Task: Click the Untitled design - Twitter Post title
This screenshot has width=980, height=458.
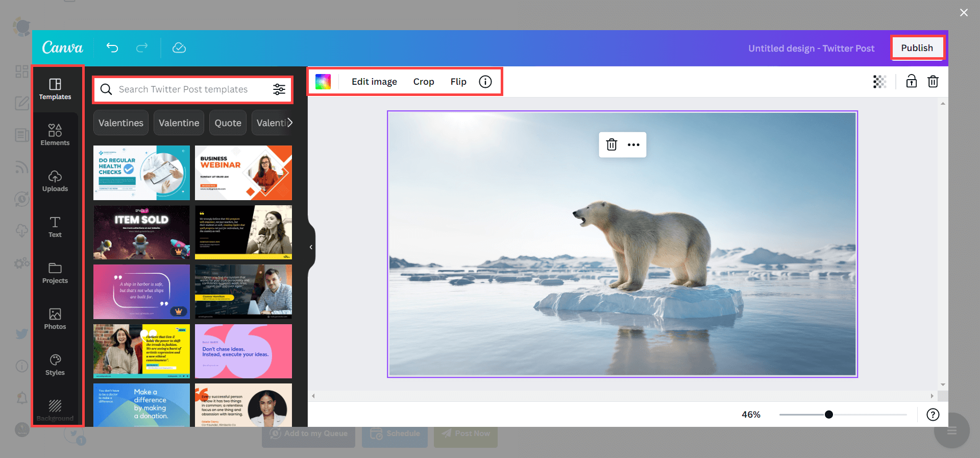Action: [x=811, y=48]
